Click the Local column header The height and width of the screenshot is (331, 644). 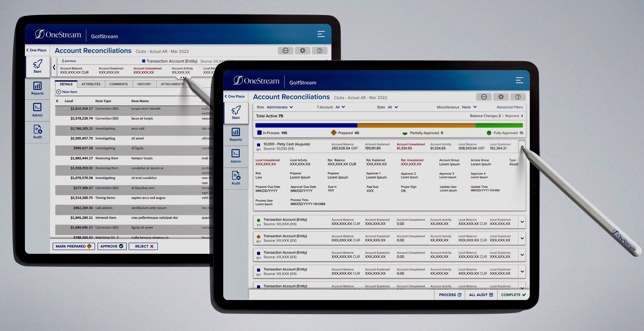tap(69, 101)
